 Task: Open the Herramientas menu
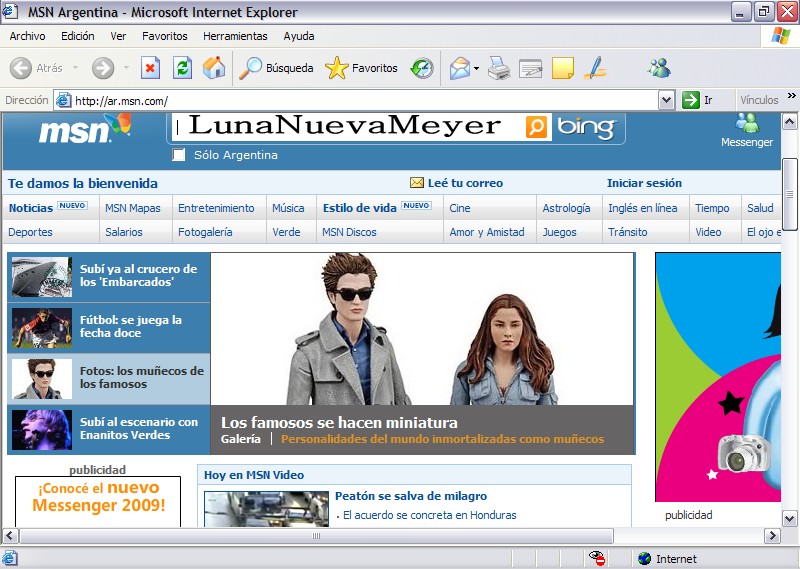[235, 36]
